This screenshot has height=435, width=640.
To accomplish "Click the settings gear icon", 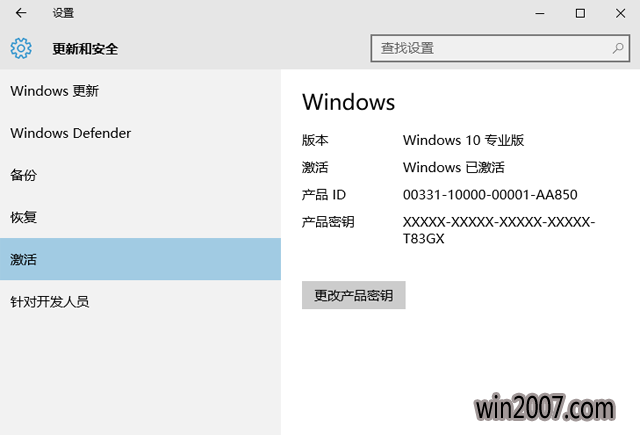I will tap(21, 49).
